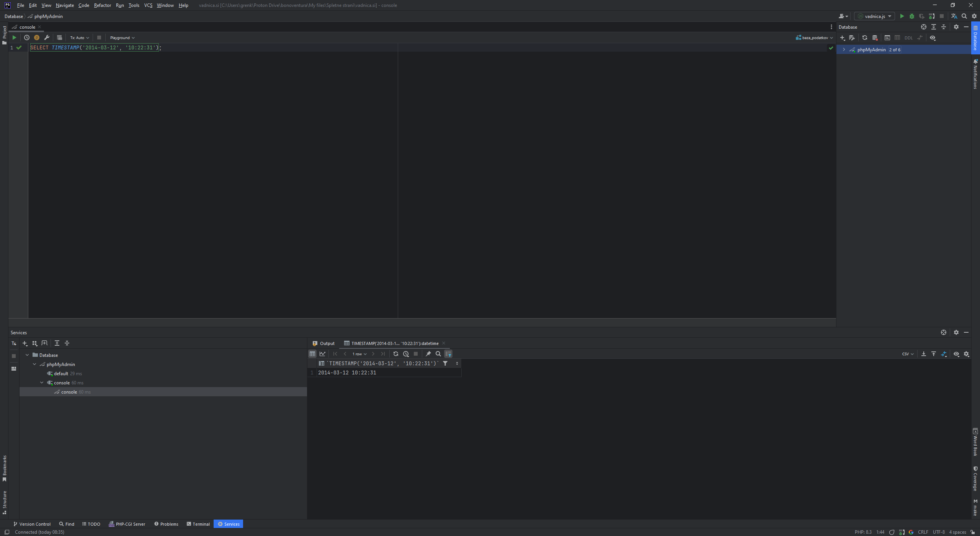Open the Navigate menu
This screenshot has width=980, height=536.
click(65, 5)
